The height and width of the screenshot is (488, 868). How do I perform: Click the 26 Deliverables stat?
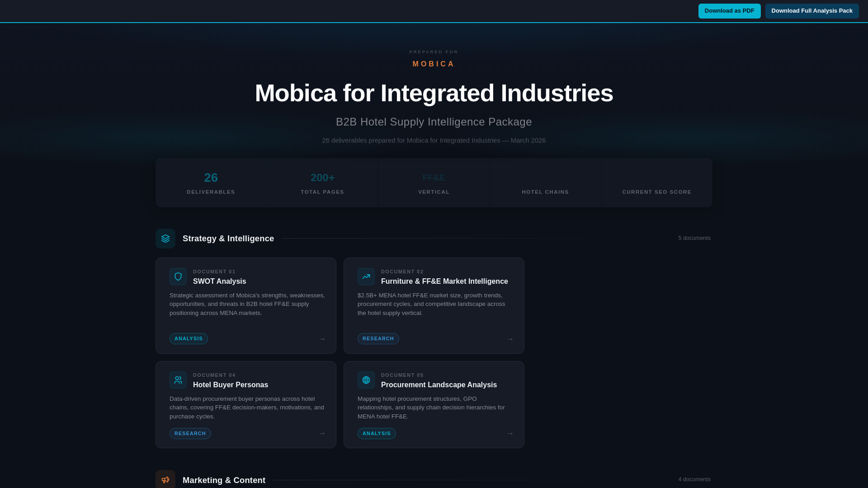tap(211, 183)
